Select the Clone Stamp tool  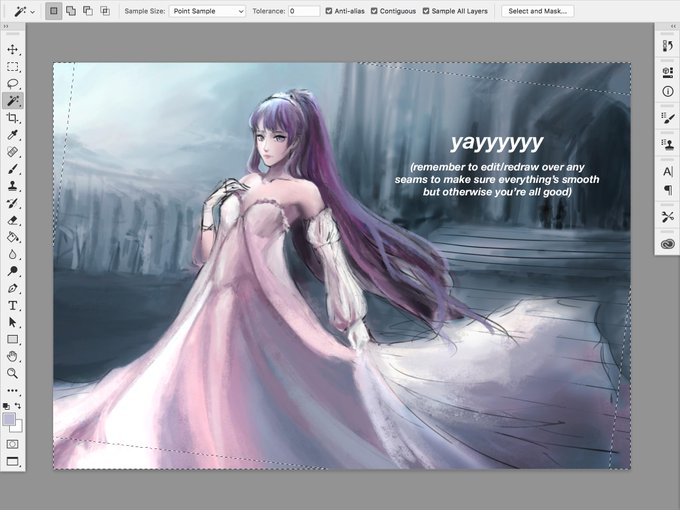coord(13,186)
